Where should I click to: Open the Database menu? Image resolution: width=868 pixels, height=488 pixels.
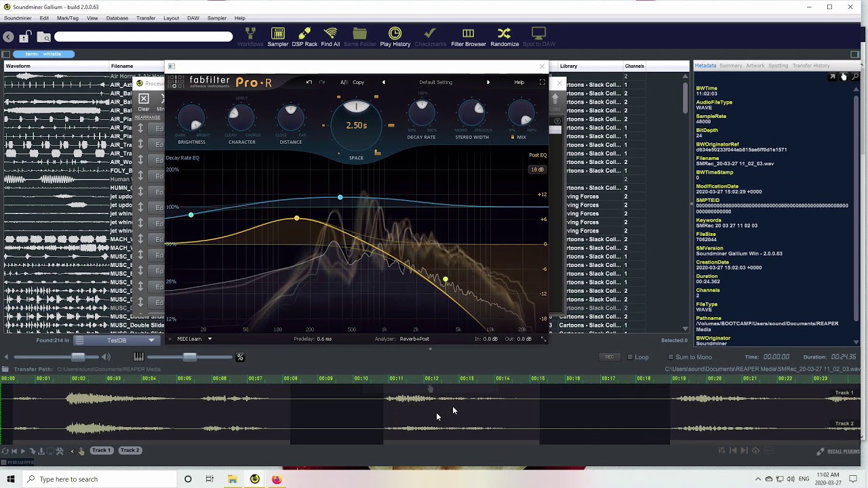(117, 18)
